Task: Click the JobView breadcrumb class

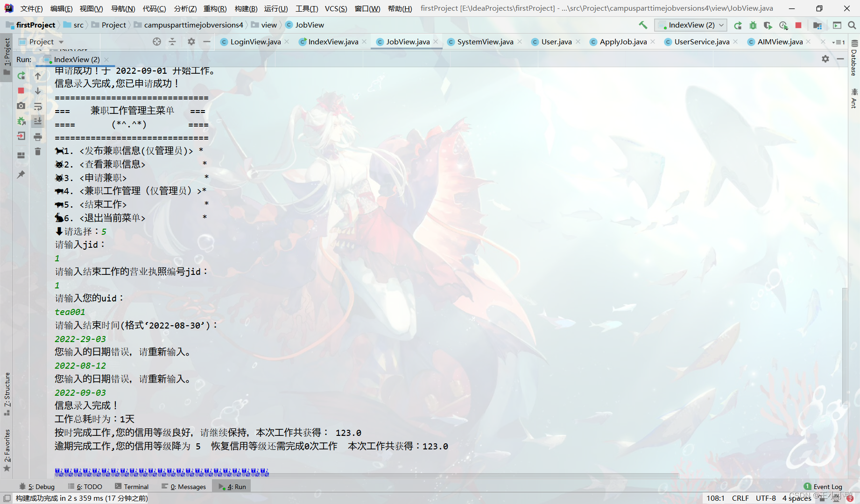Action: [304, 25]
